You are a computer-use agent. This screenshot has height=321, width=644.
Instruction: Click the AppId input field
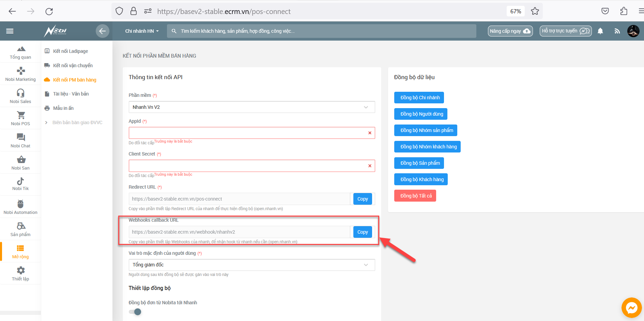click(247, 133)
